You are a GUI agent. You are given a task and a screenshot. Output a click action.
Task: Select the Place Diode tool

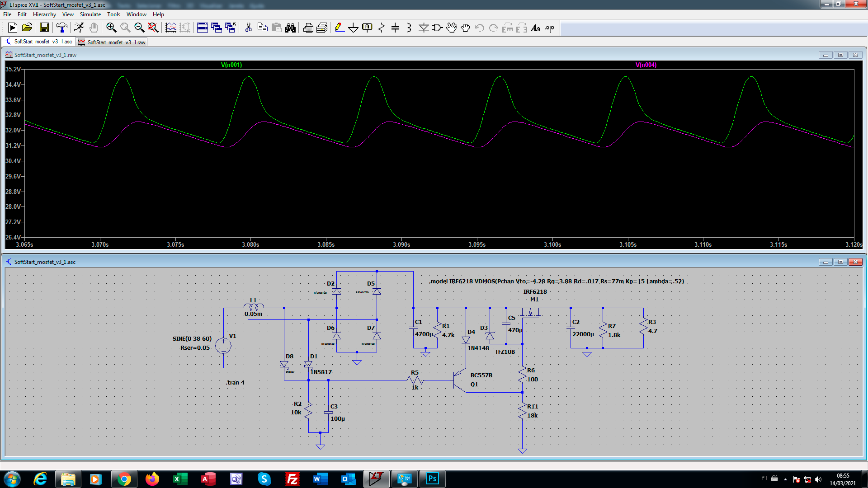click(424, 28)
